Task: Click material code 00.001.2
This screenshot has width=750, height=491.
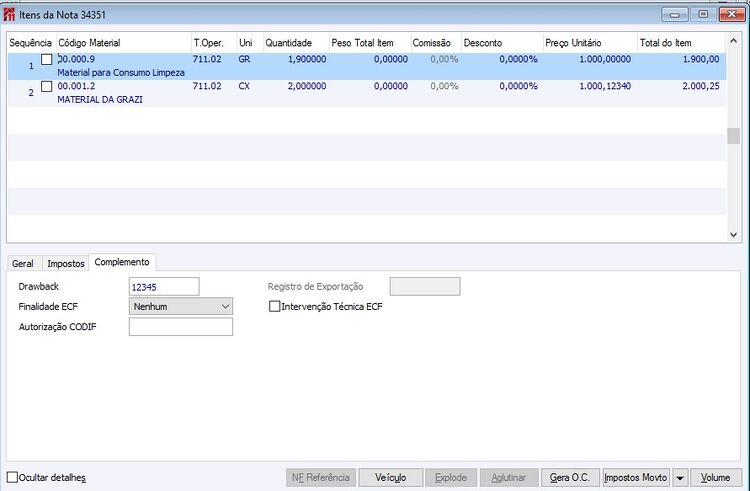Action: (77, 86)
